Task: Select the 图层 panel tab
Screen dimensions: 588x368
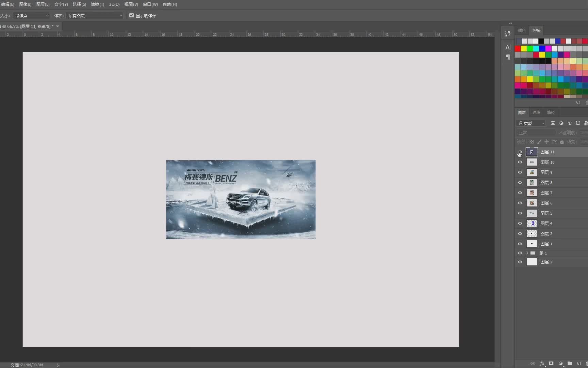Action: click(522, 112)
